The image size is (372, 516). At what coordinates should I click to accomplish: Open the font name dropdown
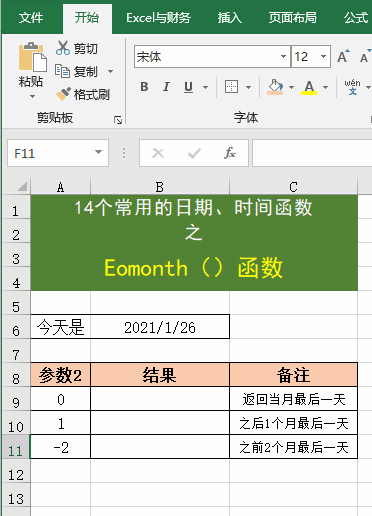click(283, 56)
